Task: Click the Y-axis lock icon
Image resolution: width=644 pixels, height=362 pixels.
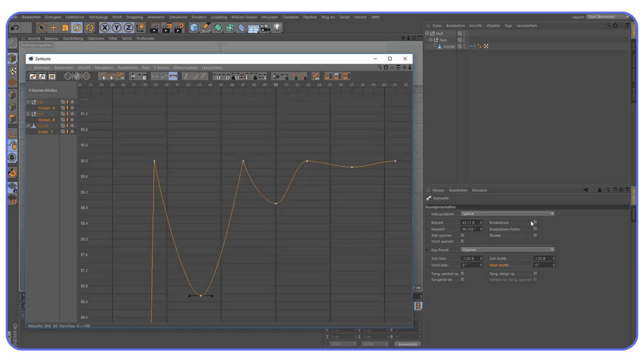Action: tap(116, 27)
